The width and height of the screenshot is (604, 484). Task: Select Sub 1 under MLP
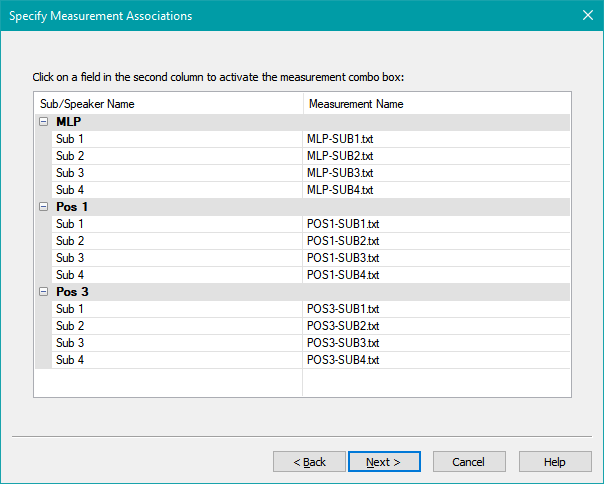tap(177, 139)
